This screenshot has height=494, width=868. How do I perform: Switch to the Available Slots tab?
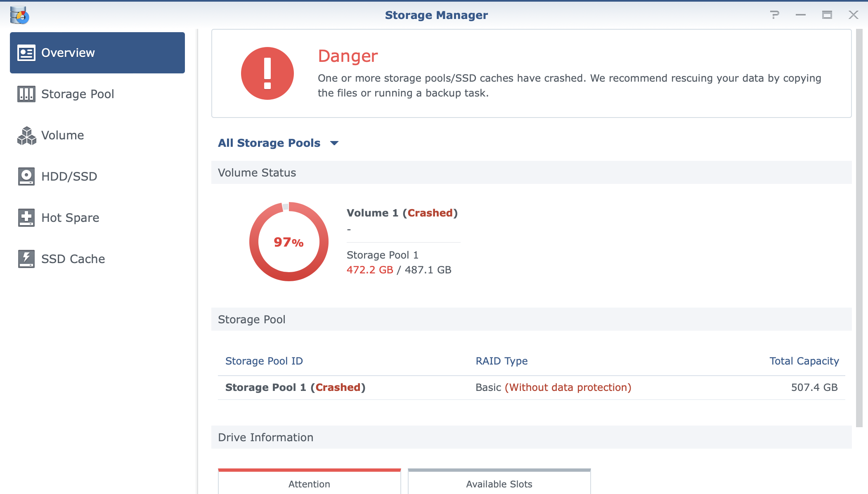click(499, 484)
